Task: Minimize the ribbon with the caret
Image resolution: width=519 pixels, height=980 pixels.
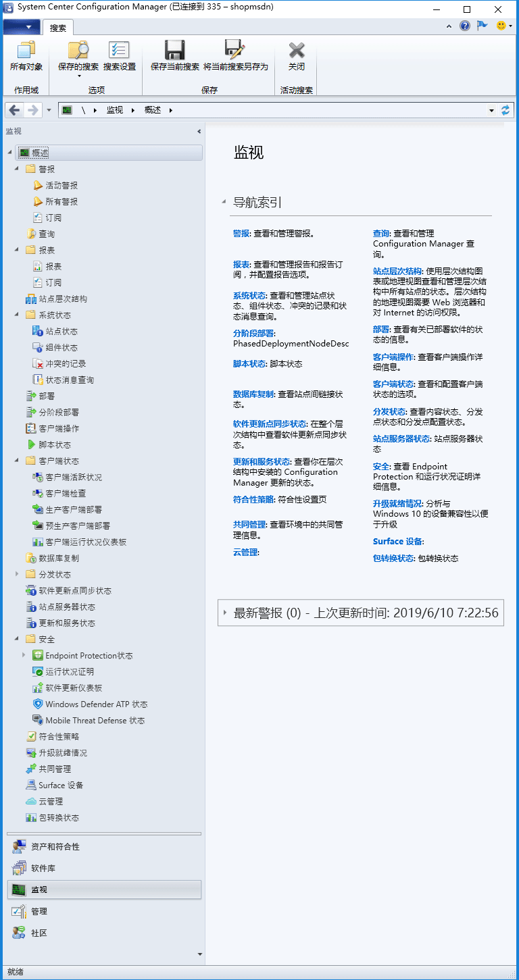Action: point(449,26)
